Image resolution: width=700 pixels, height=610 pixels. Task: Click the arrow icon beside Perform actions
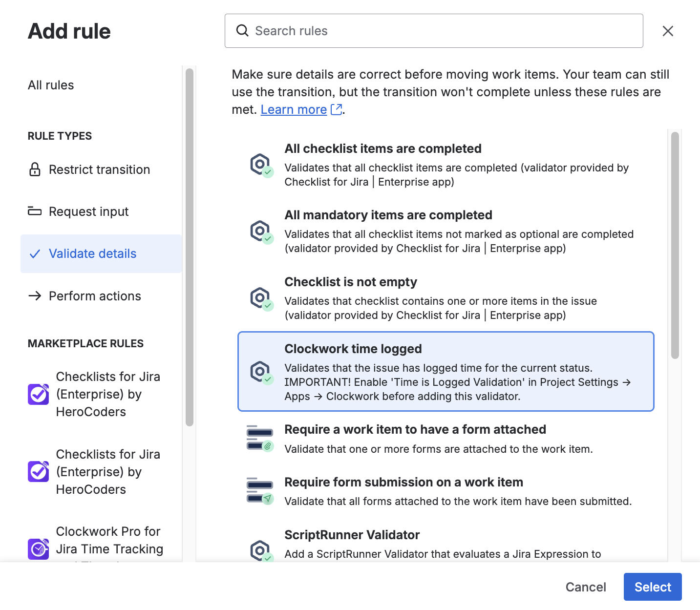[35, 296]
